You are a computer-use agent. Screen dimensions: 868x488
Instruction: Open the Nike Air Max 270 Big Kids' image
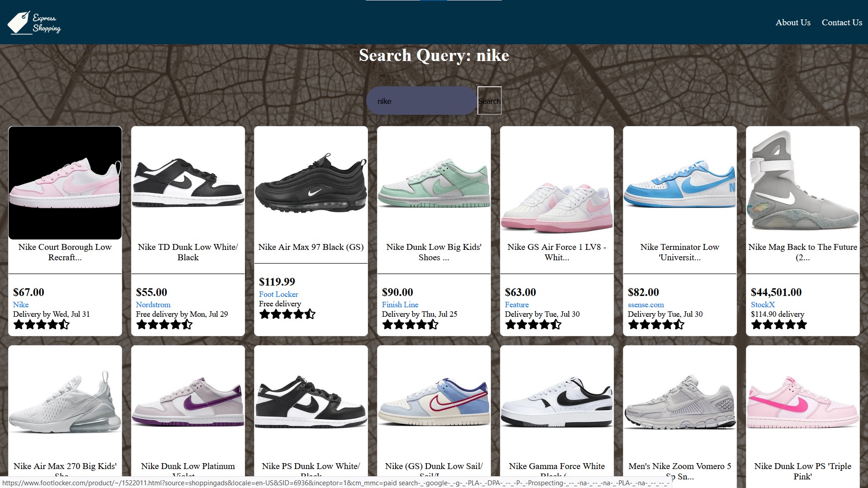click(x=65, y=402)
